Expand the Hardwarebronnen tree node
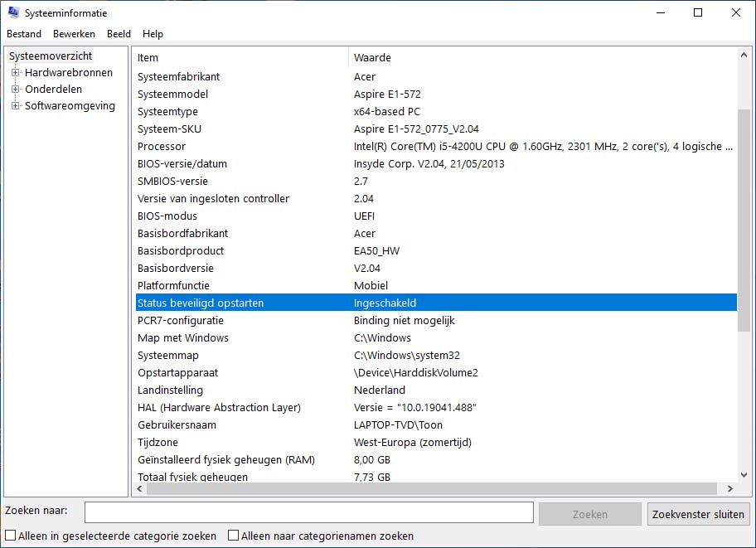Image resolution: width=756 pixels, height=548 pixels. point(15,73)
